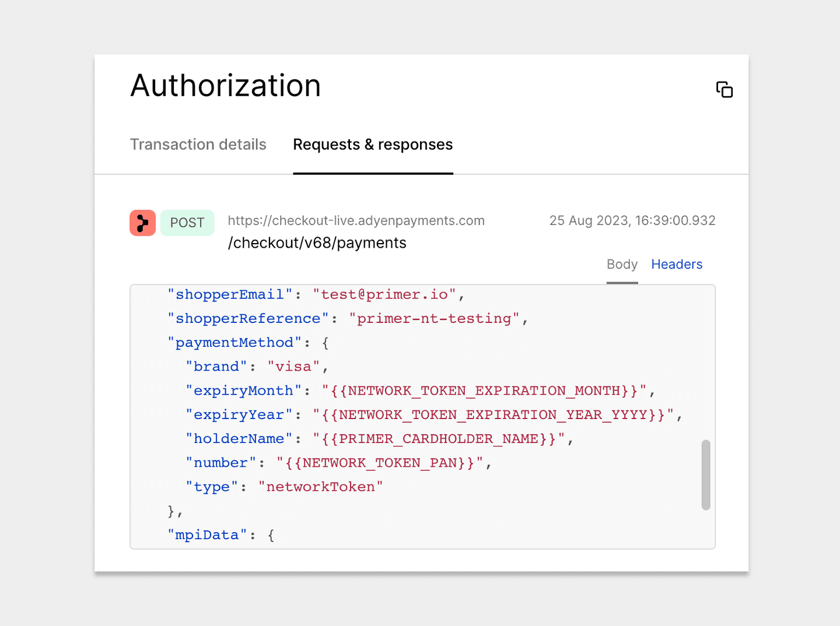This screenshot has height=626, width=840.
Task: Click the checkout-live.adyenpayments.com URL text
Action: (x=356, y=220)
